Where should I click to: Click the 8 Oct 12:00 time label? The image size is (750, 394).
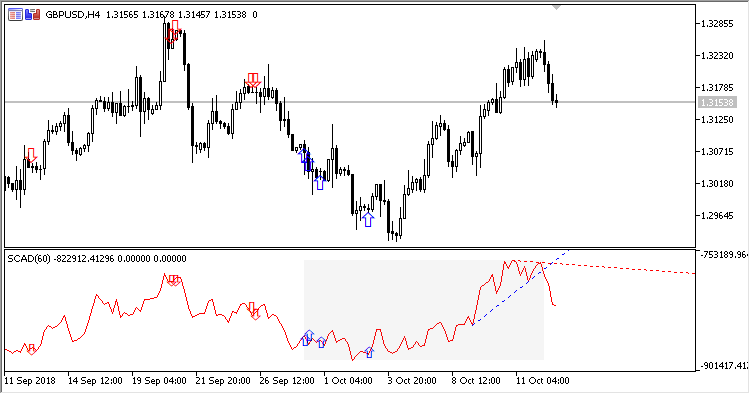[476, 381]
